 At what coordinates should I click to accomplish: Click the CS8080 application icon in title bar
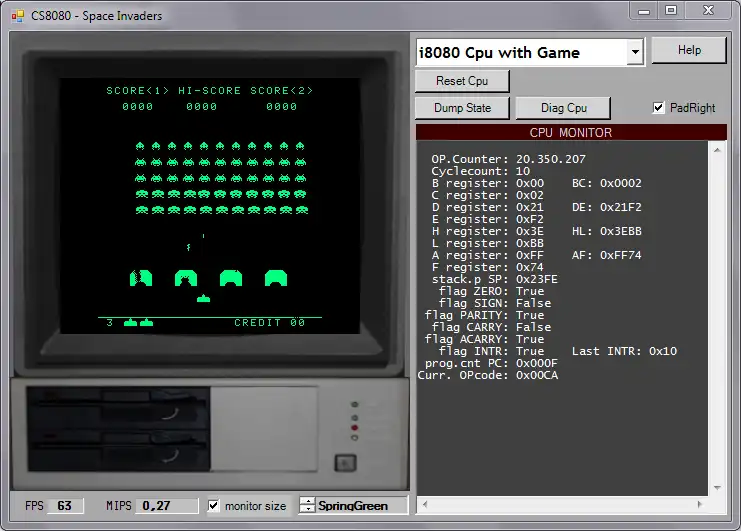[17, 16]
